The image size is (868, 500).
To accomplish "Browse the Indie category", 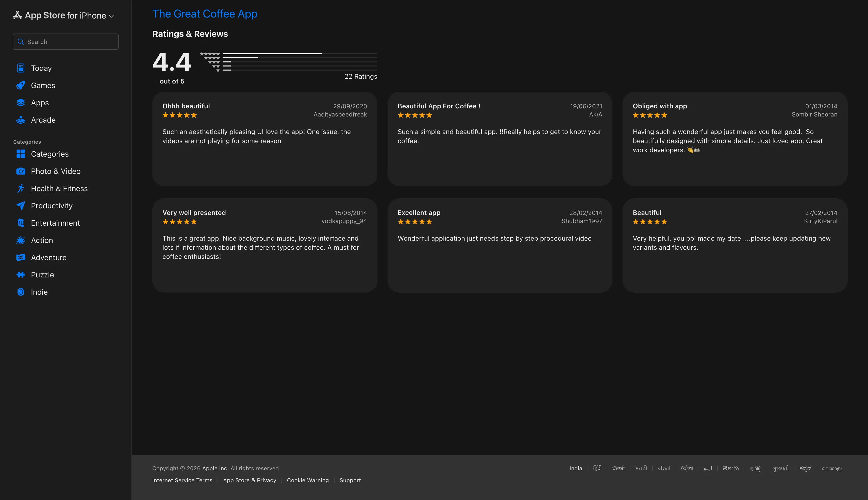I will tap(39, 292).
